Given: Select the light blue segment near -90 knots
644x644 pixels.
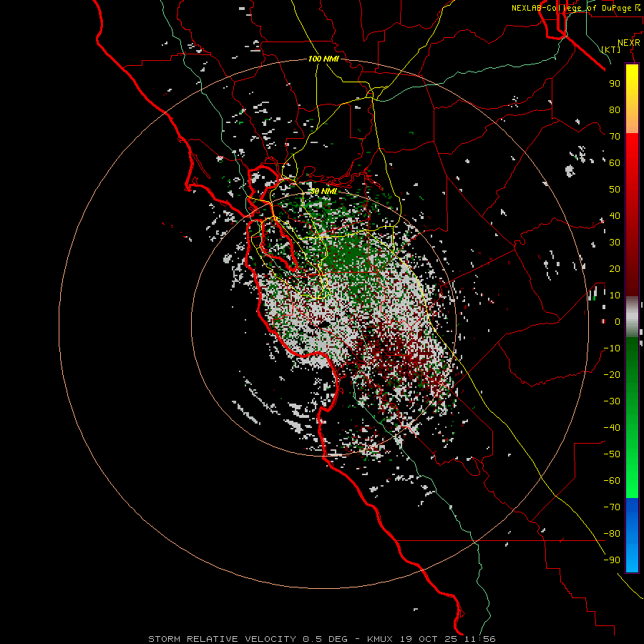Looking at the screenshot, I should coord(632,559).
